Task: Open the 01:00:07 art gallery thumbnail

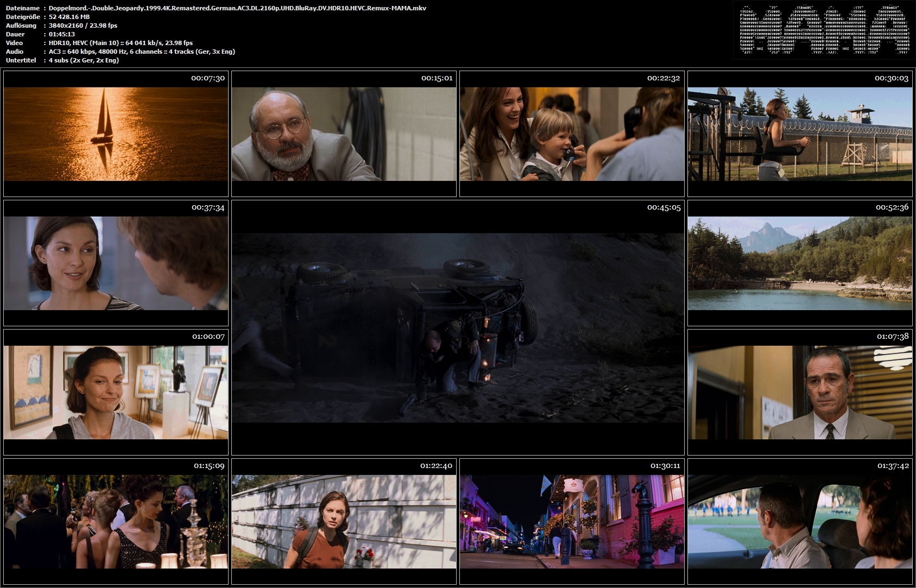Action: [116, 392]
